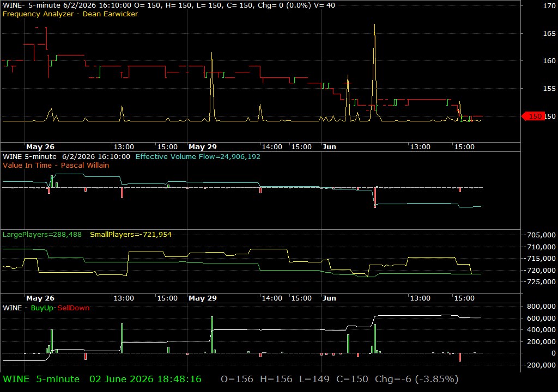
Task: Select the SmallPlayers=-721,954 legend
Action: (131, 235)
